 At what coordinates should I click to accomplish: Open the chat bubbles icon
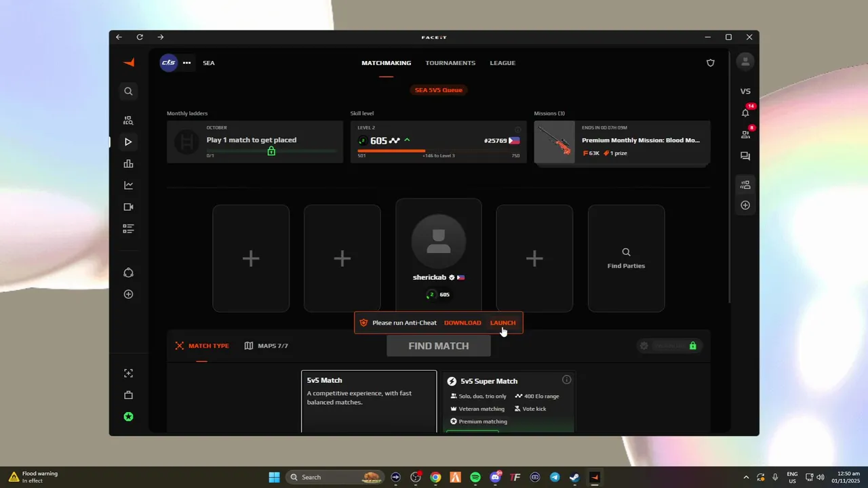(745, 156)
